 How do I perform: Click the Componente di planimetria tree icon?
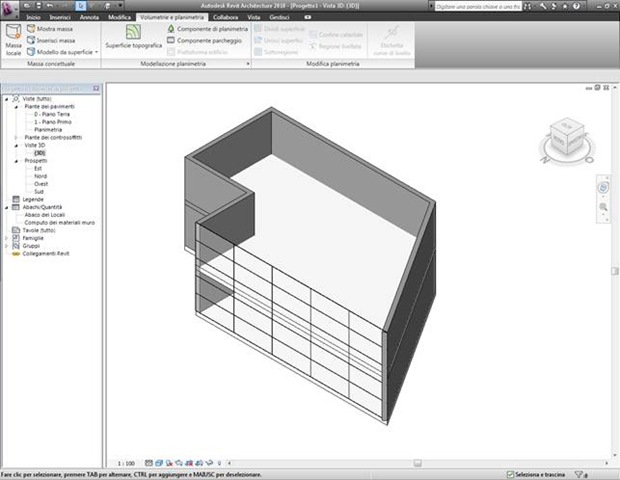click(171, 28)
